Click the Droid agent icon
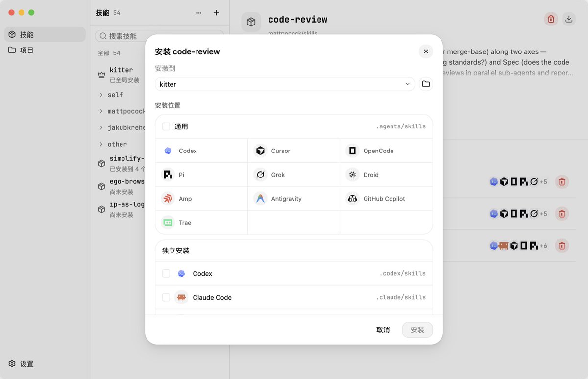Viewport: 588px width, 379px height. 352,175
